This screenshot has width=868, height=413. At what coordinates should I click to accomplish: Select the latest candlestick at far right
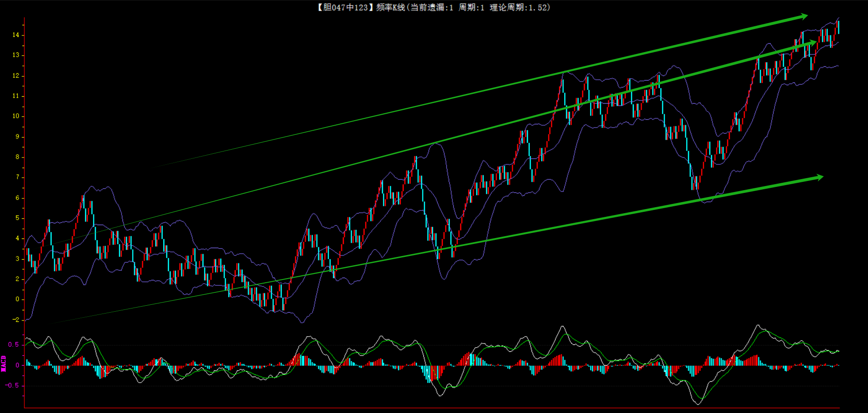838,27
